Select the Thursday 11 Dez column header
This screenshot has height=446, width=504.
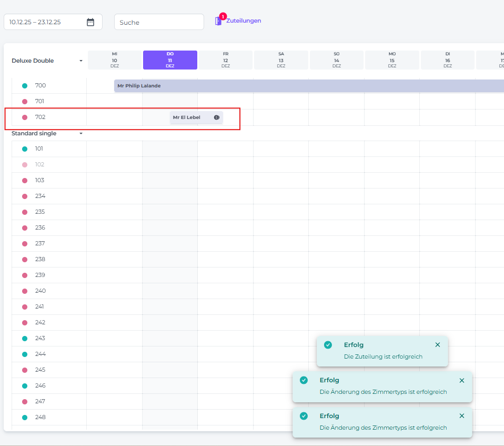170,60
